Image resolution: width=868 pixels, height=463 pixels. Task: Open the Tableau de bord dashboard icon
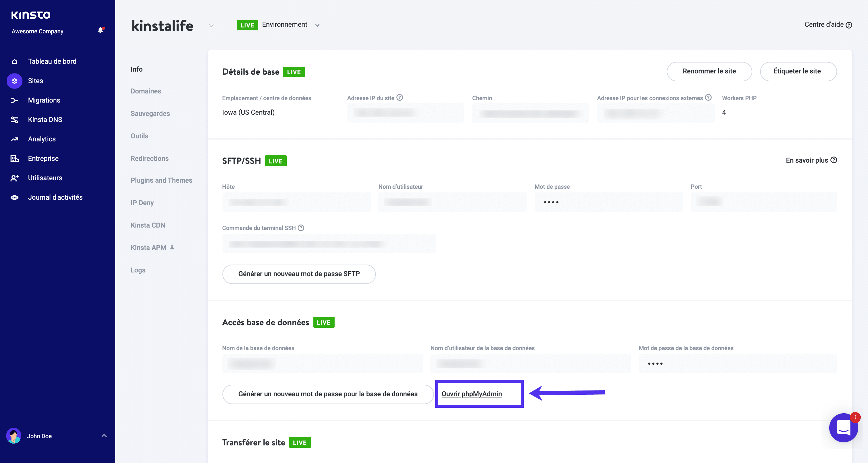[14, 61]
